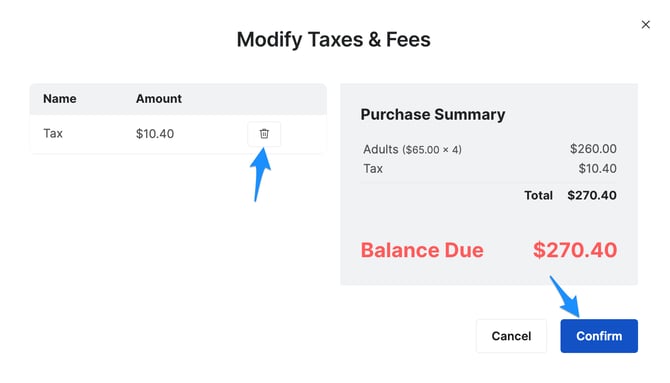Select the Amount column header
The width and height of the screenshot is (670, 383).
(159, 99)
